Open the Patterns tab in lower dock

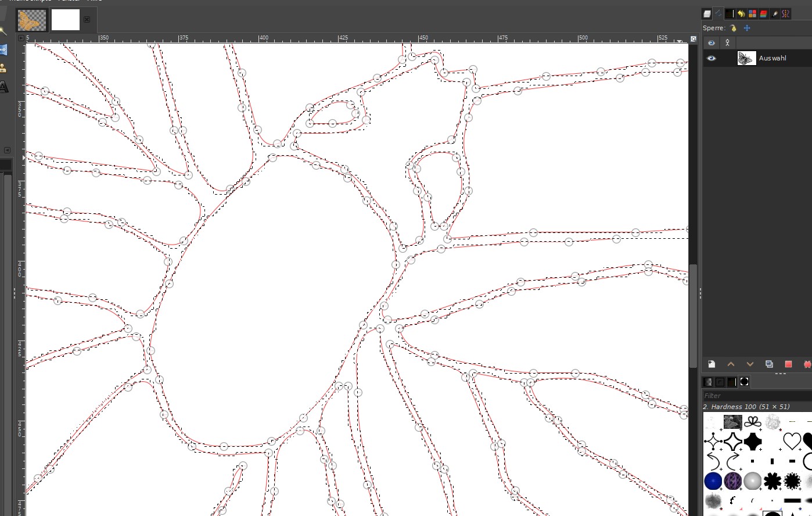(x=708, y=382)
